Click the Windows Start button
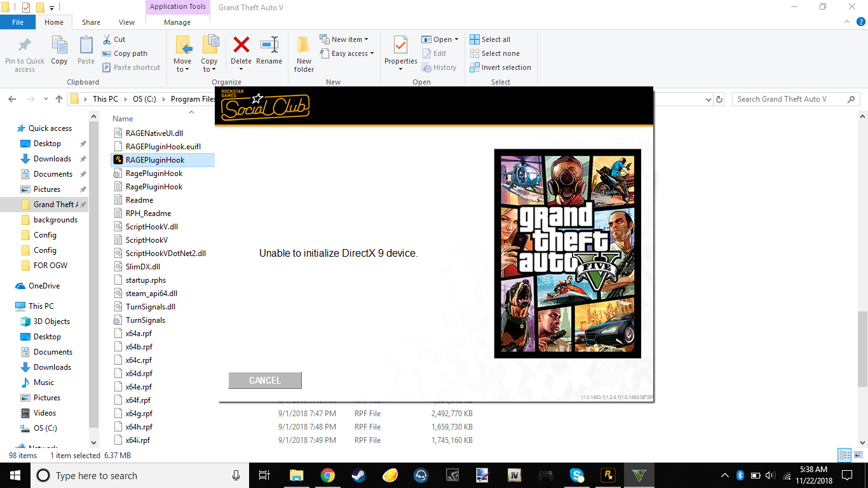 point(15,475)
